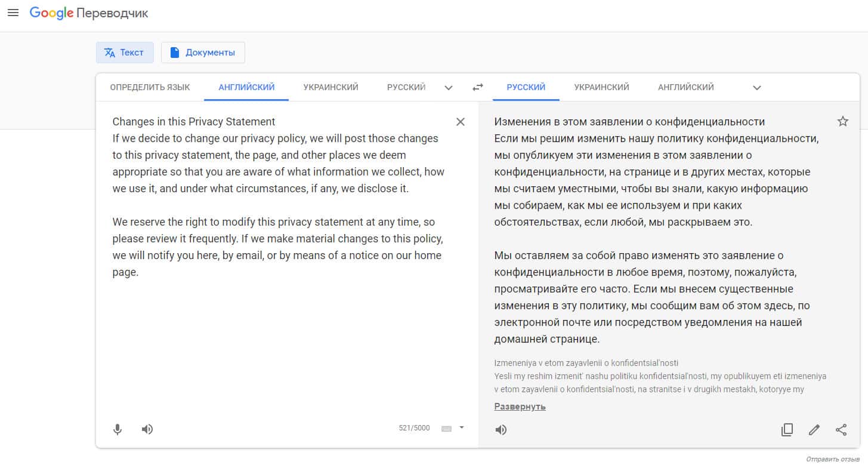Image resolution: width=868 pixels, height=471 pixels.
Task: Start voice input with microphone icon
Action: (x=118, y=429)
